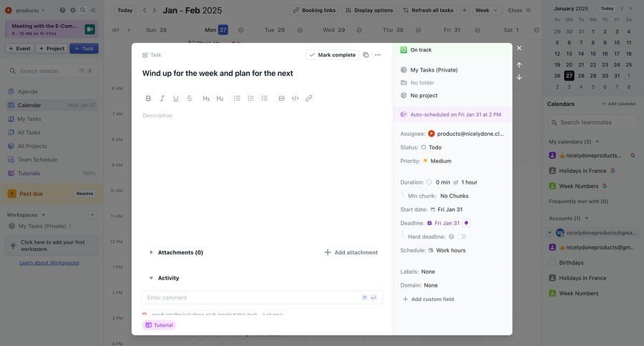Click Enter comment field
Viewport: 644px width, 346px height.
tap(262, 297)
